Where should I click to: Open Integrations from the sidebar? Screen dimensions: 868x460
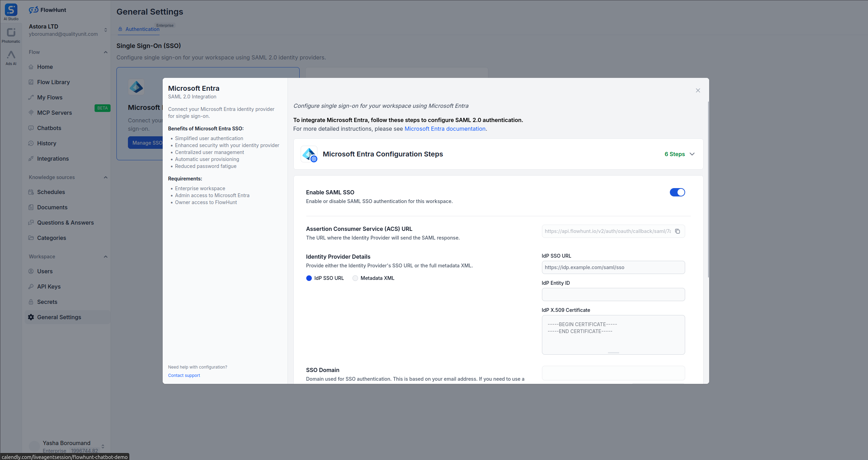tap(52, 159)
